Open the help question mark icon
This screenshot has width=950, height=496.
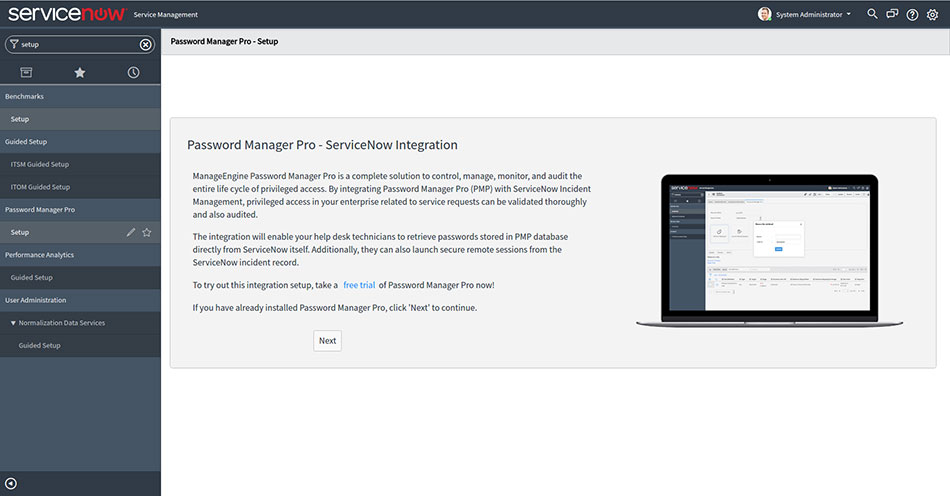click(912, 15)
